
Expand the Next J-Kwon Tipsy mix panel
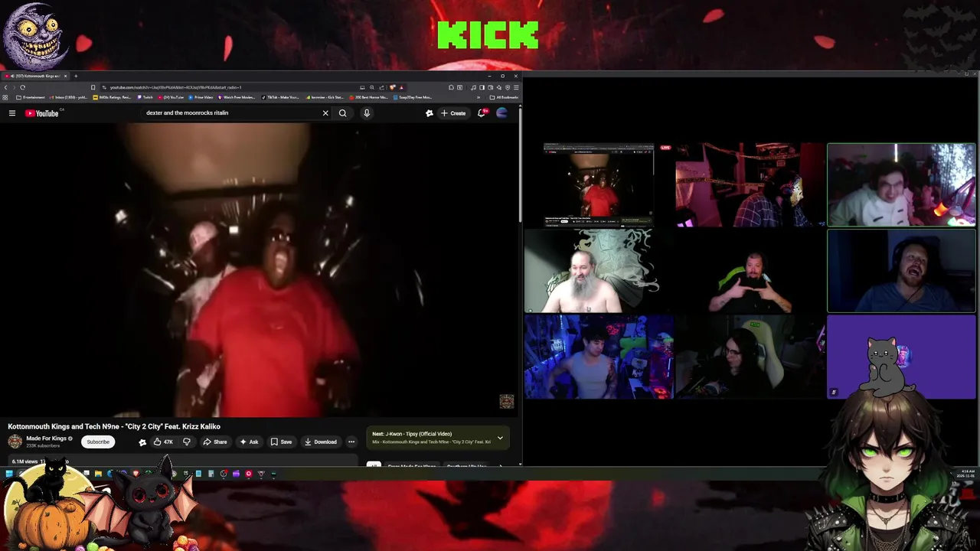500,438
